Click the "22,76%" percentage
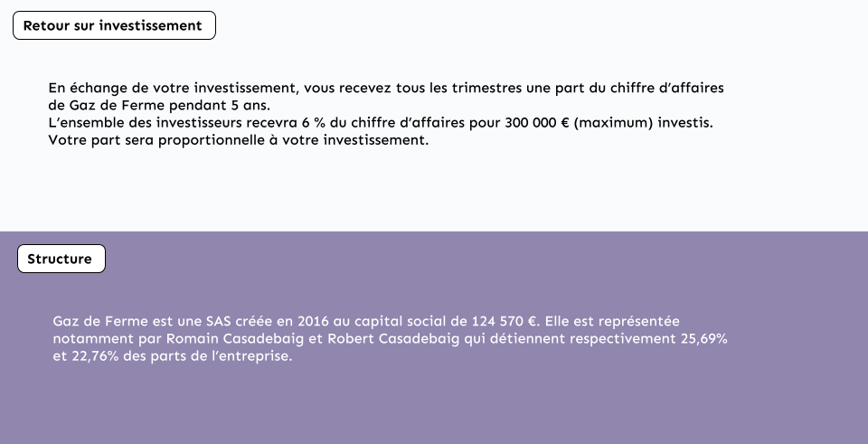Screen dimensions: 868x444 (95, 356)
